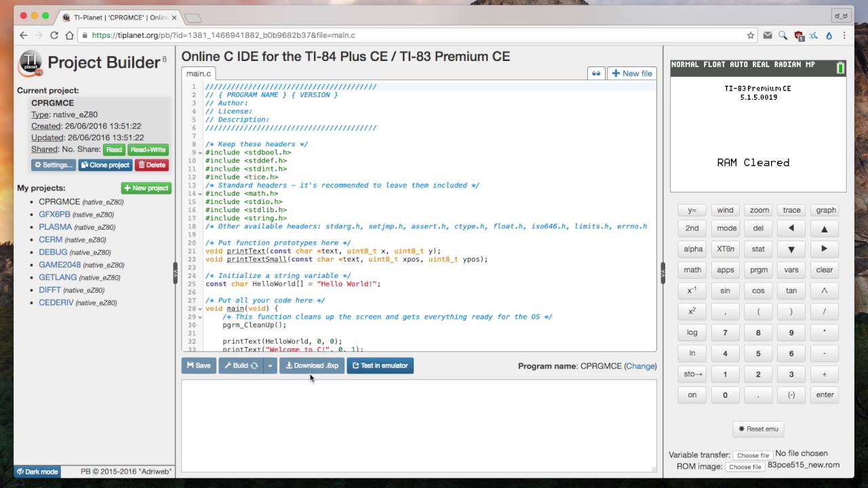Screen dimensions: 868x488
Task: Fold comment block at line 29
Action: 200,317
